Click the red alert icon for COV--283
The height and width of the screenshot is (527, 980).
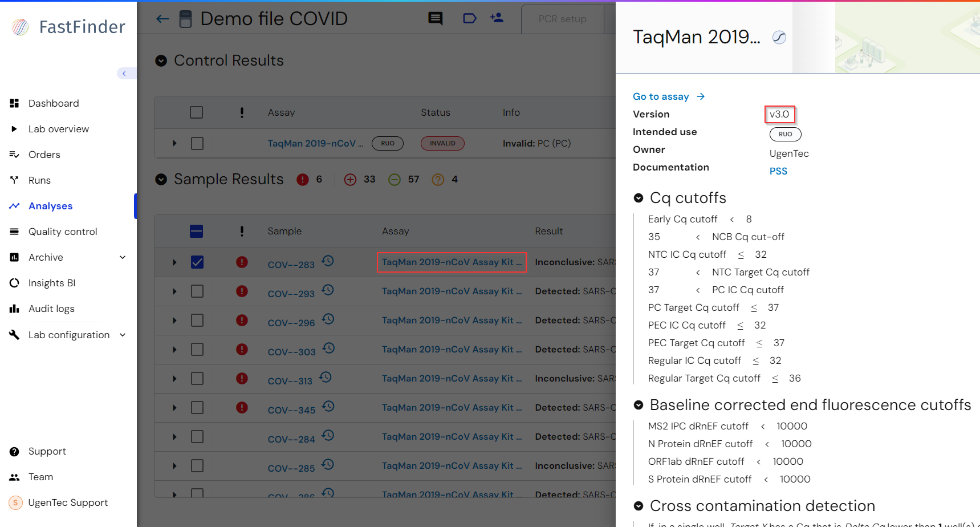[242, 262]
